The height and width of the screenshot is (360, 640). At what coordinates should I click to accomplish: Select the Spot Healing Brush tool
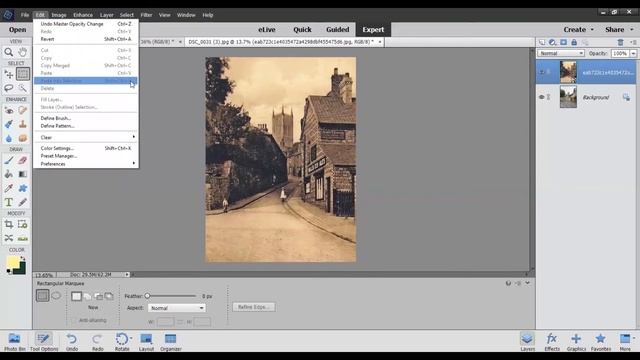[22, 110]
